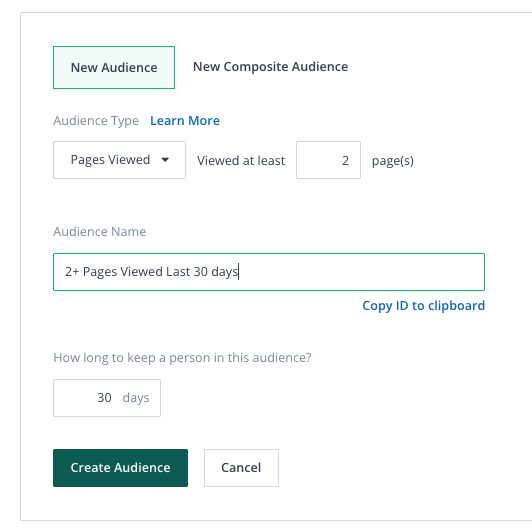Switch to the New Audience tab
Image resolution: width=532 pixels, height=531 pixels.
click(x=114, y=68)
